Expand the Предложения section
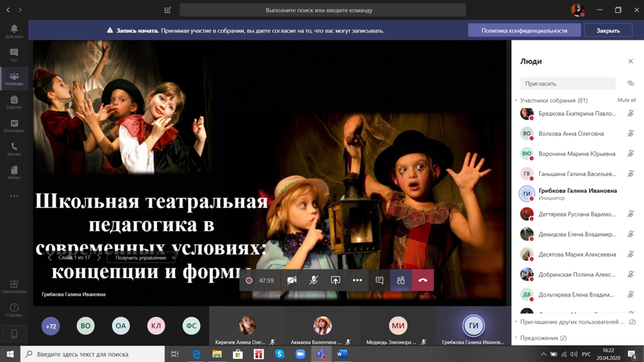Image resolution: width=644 pixels, height=362 pixels. [x=516, y=338]
